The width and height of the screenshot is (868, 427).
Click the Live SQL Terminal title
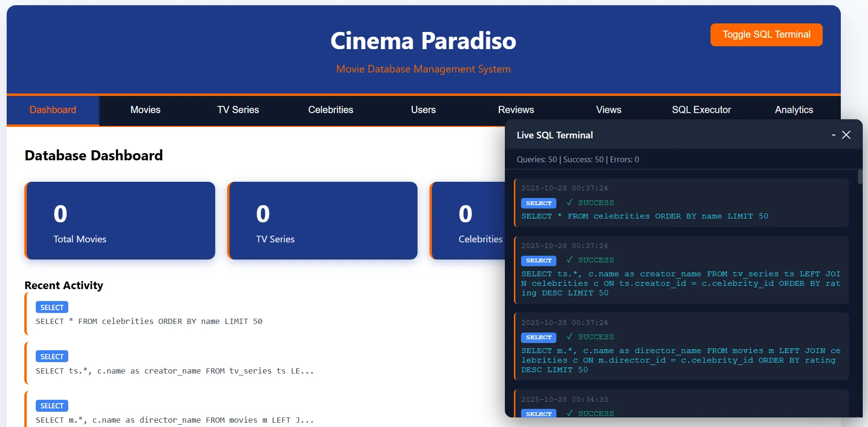coord(555,135)
